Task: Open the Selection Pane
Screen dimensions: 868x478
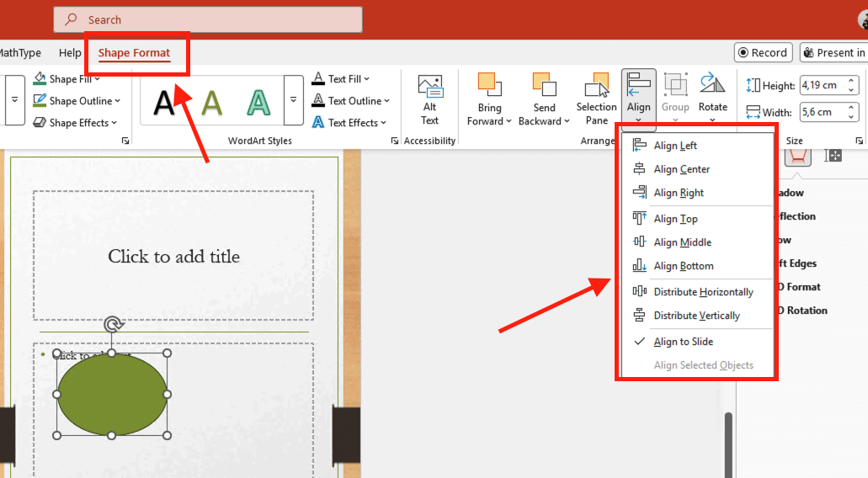Action: point(596,99)
